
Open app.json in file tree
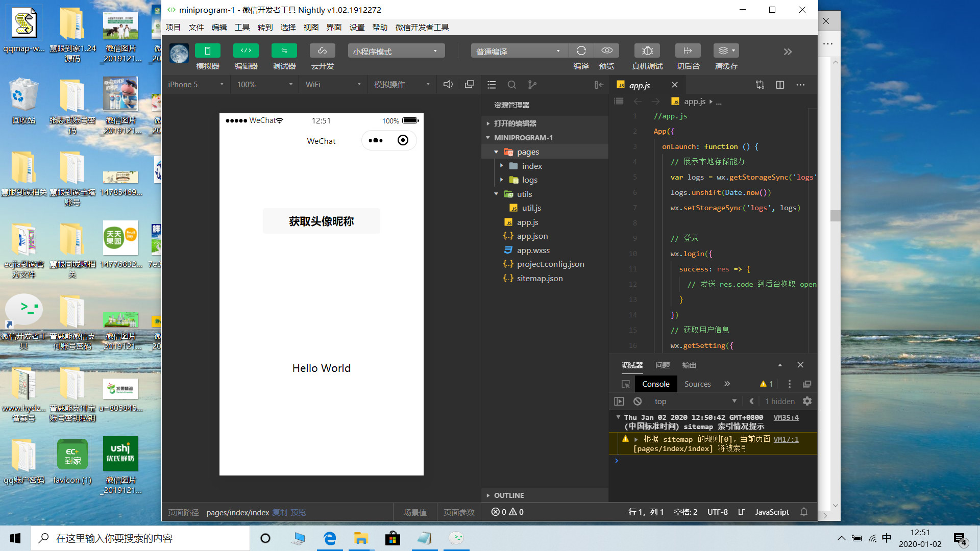tap(532, 236)
